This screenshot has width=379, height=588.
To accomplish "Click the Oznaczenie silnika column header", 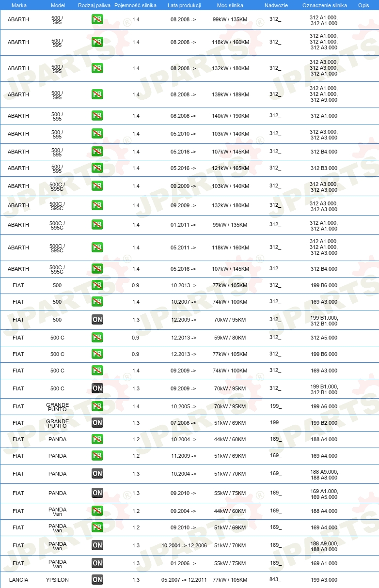I will (x=324, y=5).
